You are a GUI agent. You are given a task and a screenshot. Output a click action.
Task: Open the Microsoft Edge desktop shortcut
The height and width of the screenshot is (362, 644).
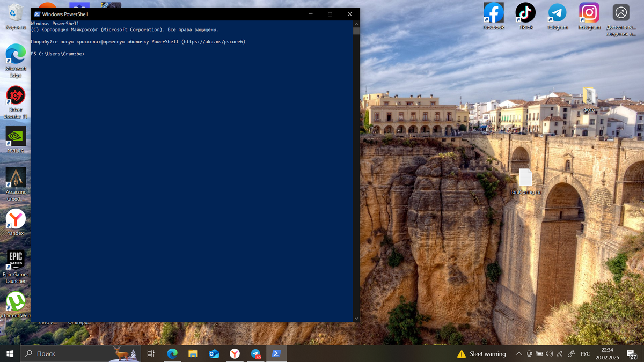[x=16, y=61]
